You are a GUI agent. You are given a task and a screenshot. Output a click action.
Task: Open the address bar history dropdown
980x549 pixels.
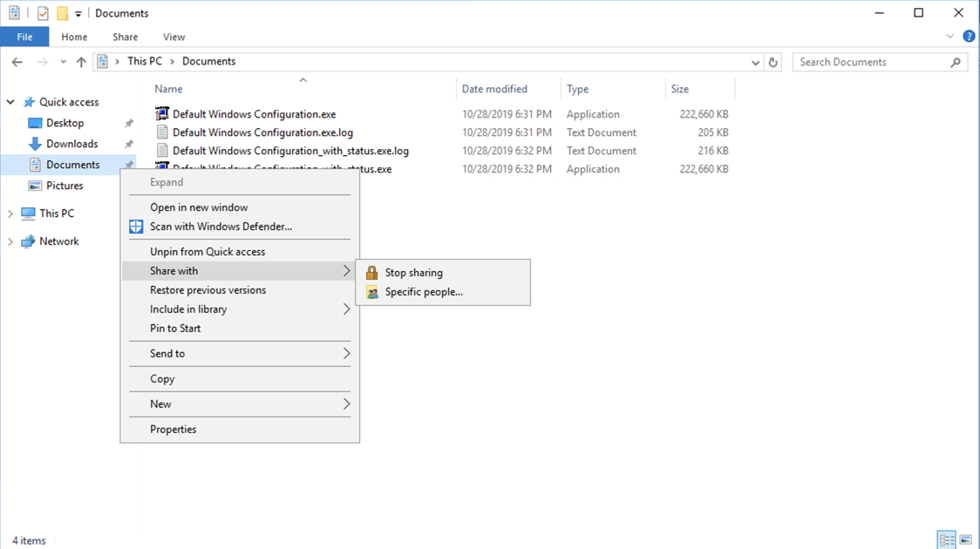tap(755, 62)
